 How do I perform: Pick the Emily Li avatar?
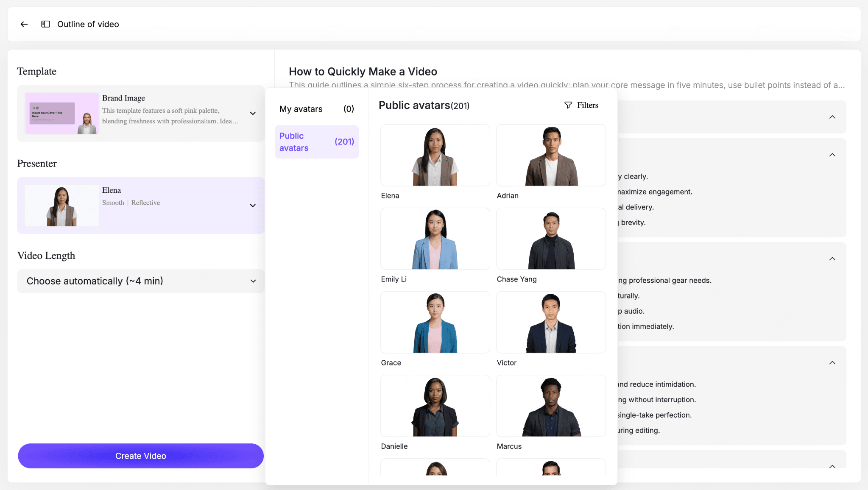tap(435, 239)
